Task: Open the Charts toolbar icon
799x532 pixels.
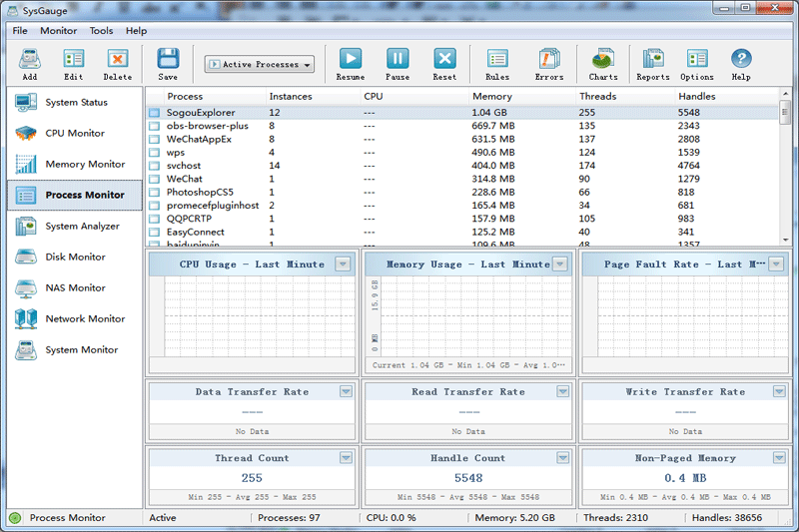Action: (603, 60)
